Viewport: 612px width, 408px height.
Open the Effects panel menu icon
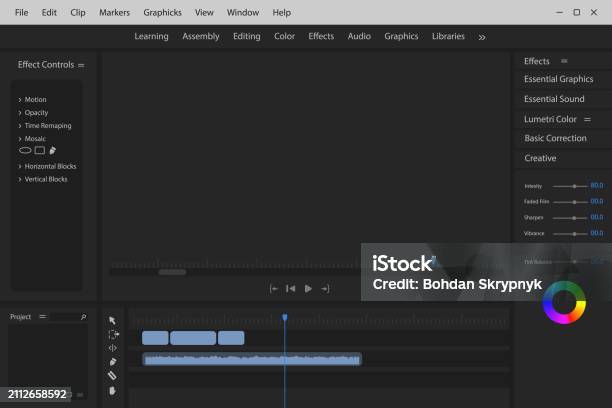point(564,61)
